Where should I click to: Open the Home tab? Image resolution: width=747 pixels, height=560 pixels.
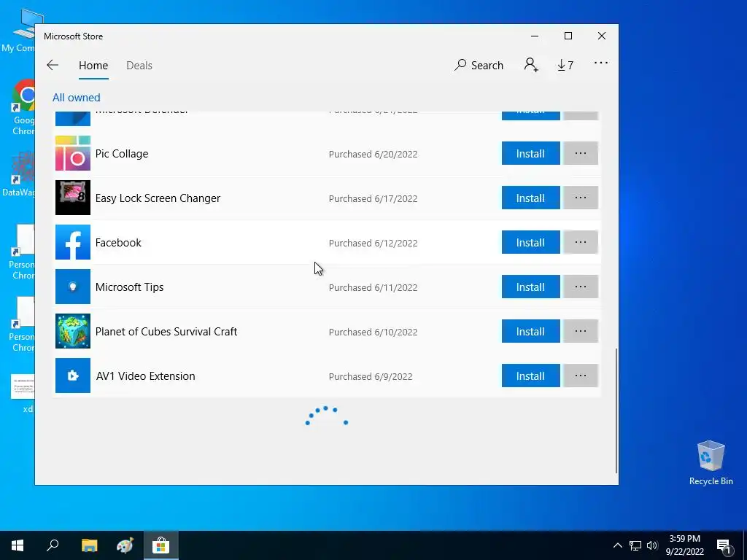coord(93,65)
